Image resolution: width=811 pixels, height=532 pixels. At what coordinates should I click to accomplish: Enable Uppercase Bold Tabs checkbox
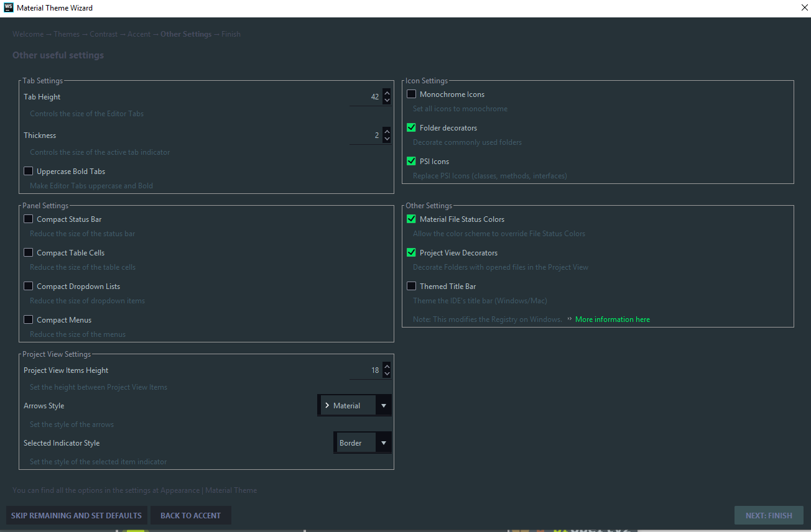point(29,171)
